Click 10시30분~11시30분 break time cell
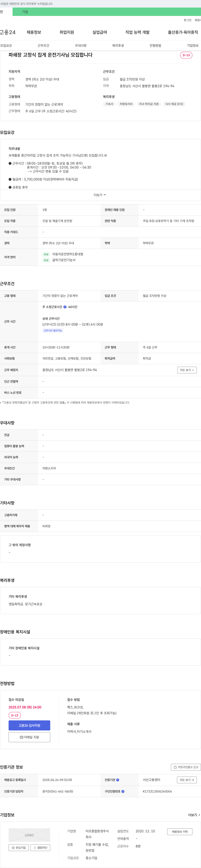This screenshot has width=201, height=868. [x=56, y=347]
